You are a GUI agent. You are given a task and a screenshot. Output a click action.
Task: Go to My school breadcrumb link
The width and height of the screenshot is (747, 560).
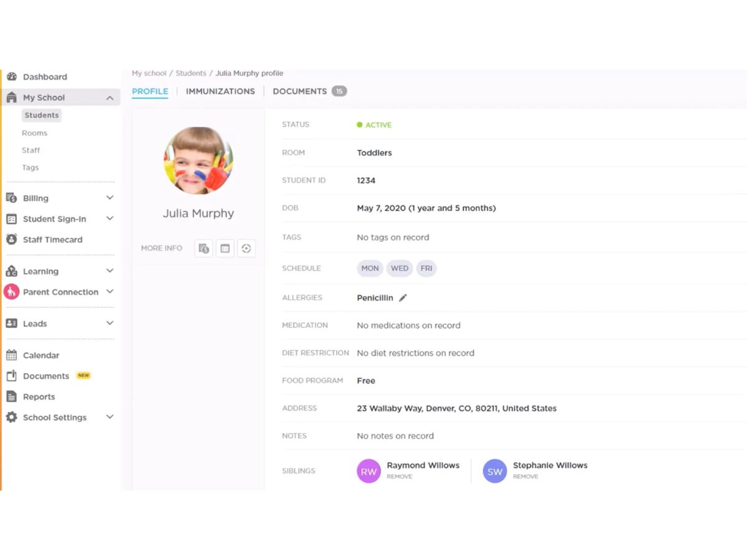click(x=149, y=73)
